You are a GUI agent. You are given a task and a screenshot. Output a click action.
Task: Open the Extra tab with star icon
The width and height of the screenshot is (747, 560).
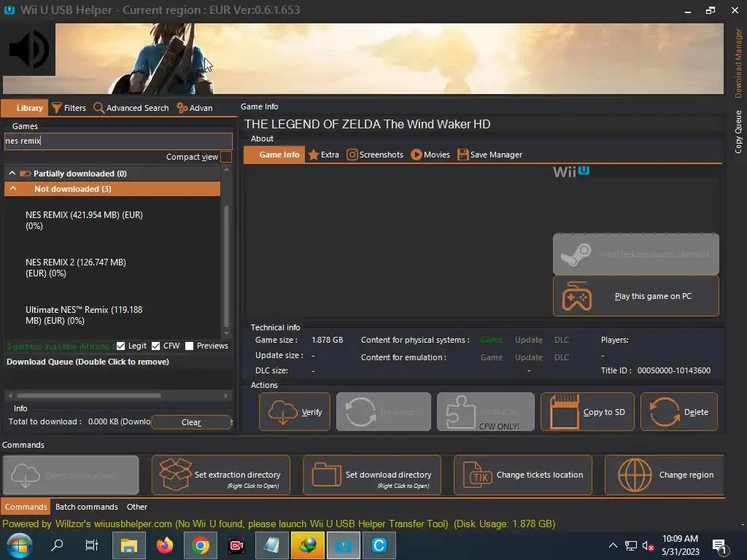pos(324,155)
